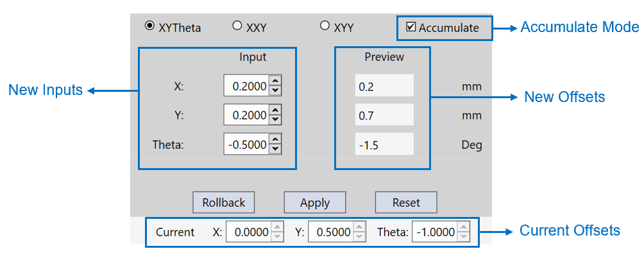Viewport: 644px width, 258px height.
Task: Click the Preview X offset field
Action: coord(384,86)
